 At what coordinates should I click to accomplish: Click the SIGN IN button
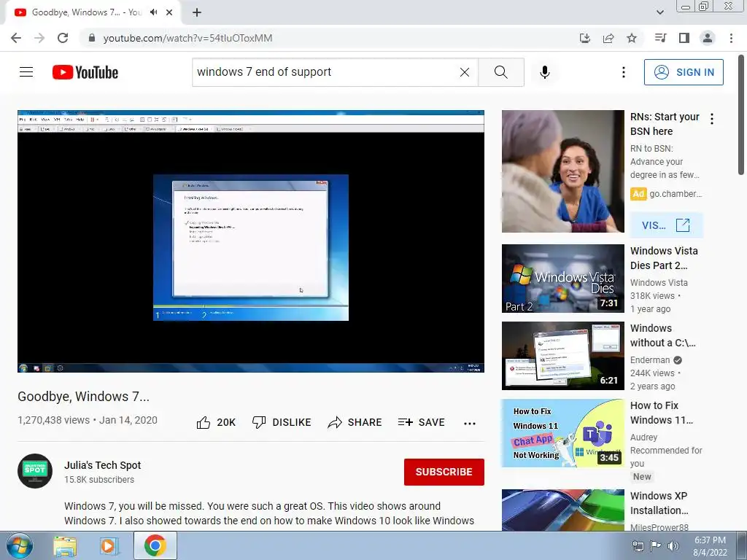pos(684,72)
